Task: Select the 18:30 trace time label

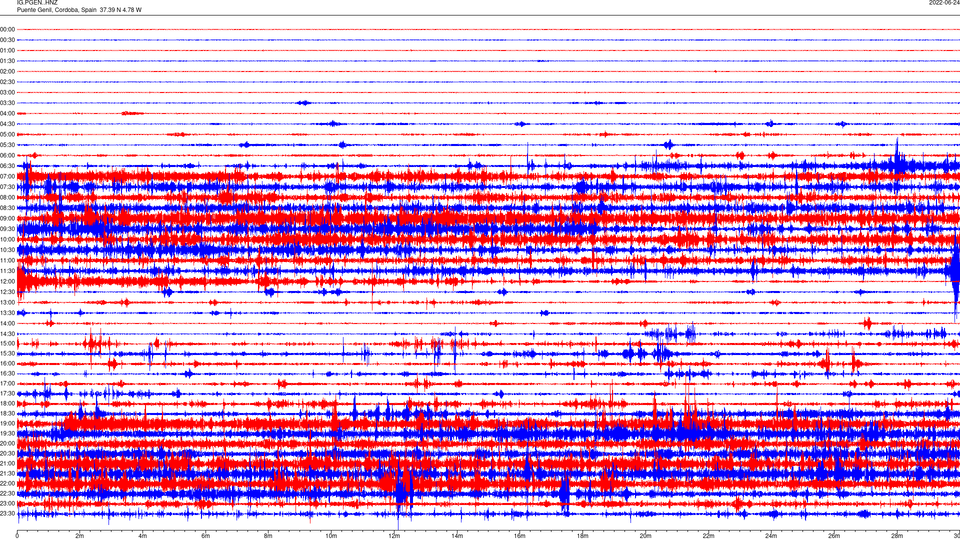Action: 7,414
